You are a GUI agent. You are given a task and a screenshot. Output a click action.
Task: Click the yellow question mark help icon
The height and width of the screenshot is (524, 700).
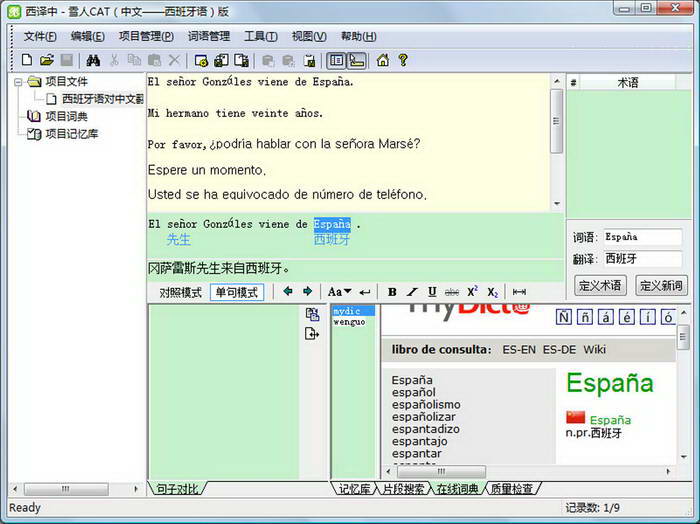[x=403, y=60]
